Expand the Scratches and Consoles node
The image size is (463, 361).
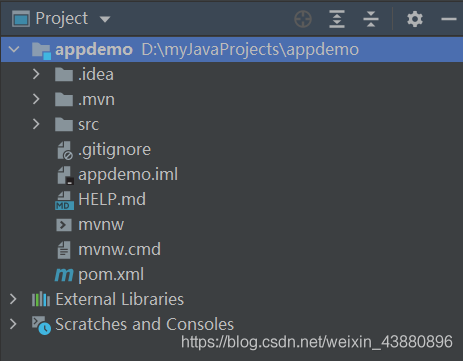pyautogui.click(x=13, y=324)
